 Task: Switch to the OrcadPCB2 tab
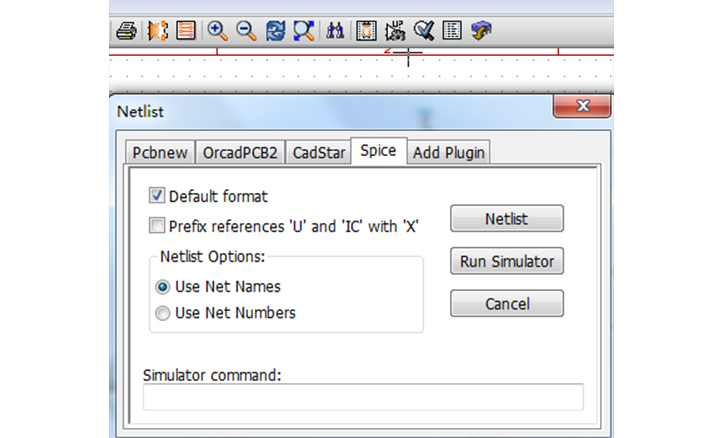[240, 152]
